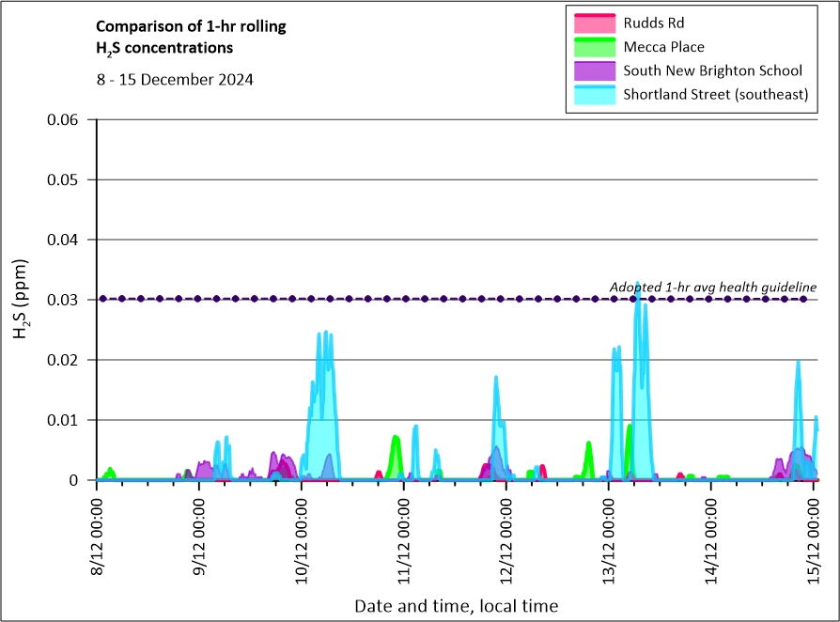Click the "H2S (ppm)" y-axis title
The image size is (840, 622).
tap(21, 300)
